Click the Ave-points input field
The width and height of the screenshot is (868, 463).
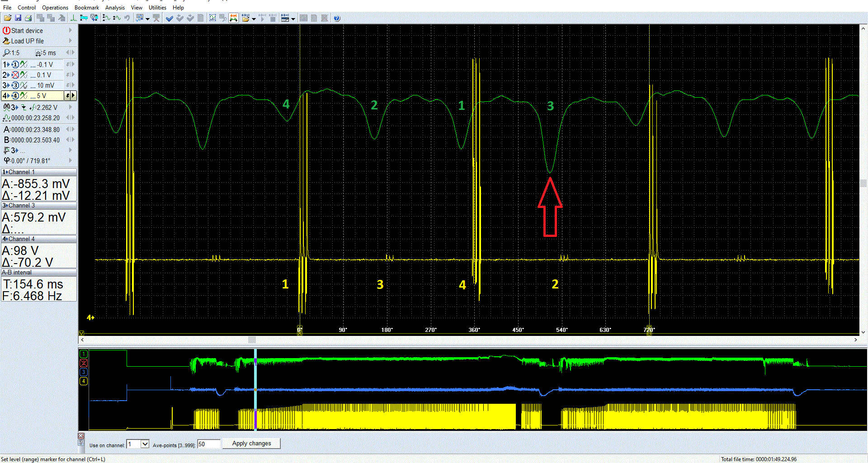coord(209,444)
